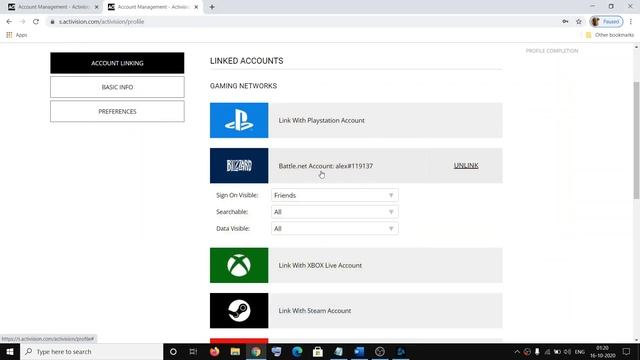The height and width of the screenshot is (360, 640).
Task: Open the volume control in system tray
Action: (567, 351)
